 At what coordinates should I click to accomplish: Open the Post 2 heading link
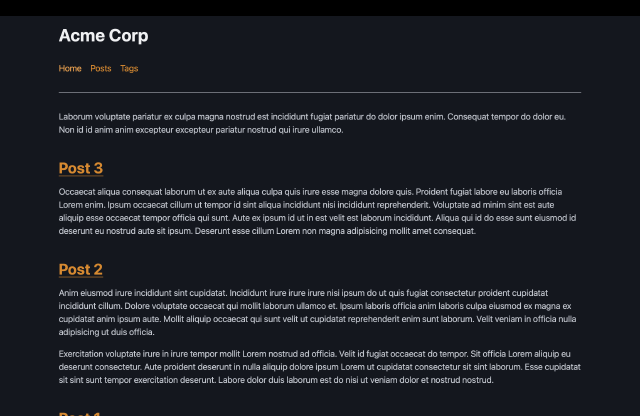click(81, 269)
